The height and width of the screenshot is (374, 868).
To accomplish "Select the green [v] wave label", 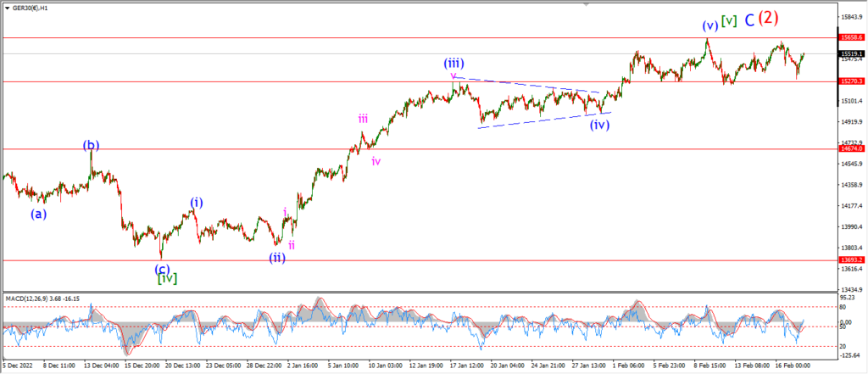I will click(x=730, y=21).
